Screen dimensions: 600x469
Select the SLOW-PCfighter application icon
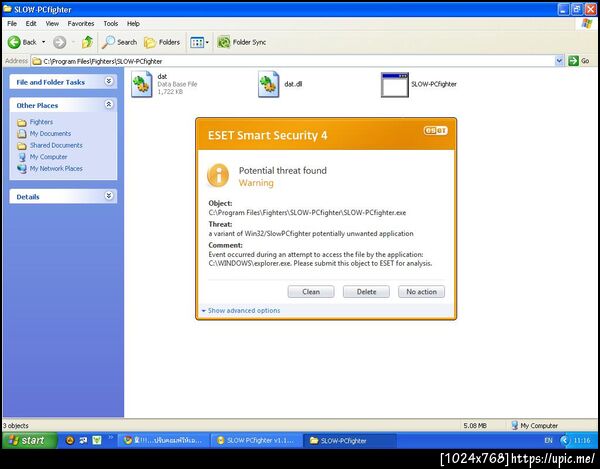coord(395,85)
